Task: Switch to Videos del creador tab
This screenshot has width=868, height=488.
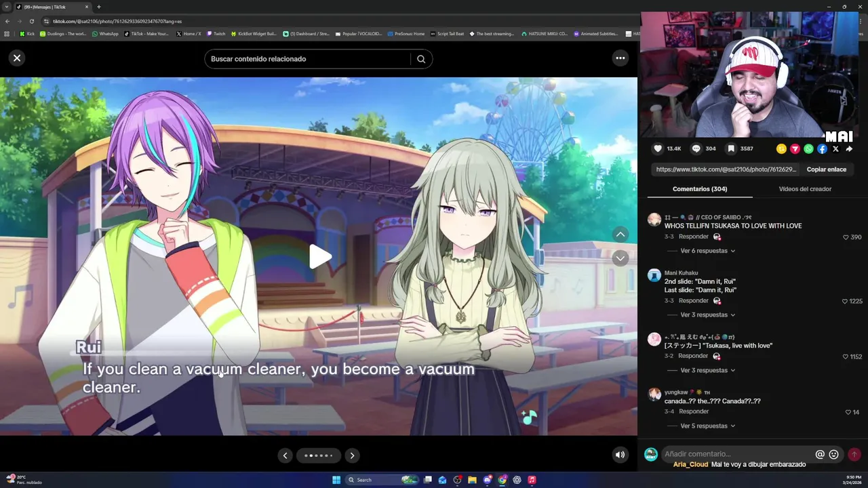Action: (x=805, y=189)
